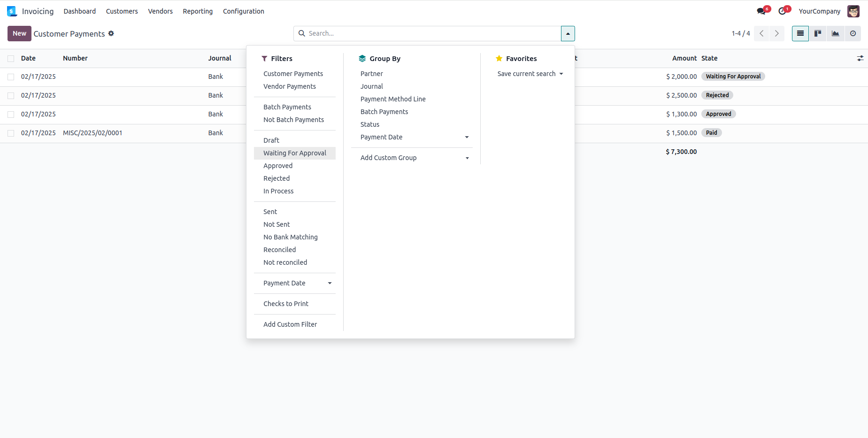Viewport: 868px width, 438px height.
Task: Check the first payment row's checkbox
Action: coord(11,77)
